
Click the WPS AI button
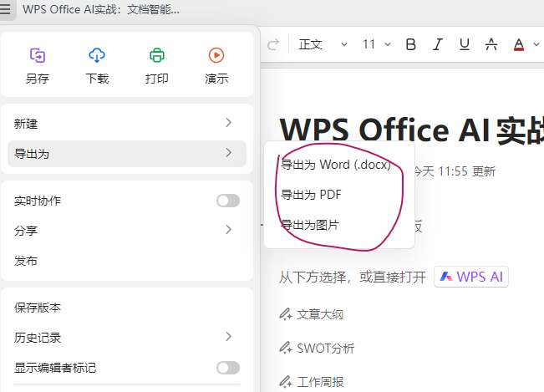(471, 277)
